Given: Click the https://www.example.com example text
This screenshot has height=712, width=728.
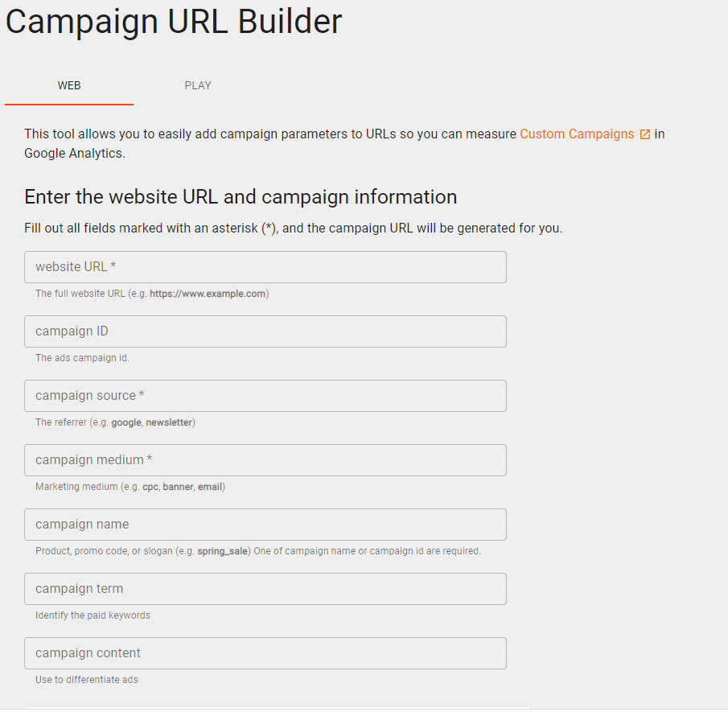Looking at the screenshot, I should click(x=208, y=294).
